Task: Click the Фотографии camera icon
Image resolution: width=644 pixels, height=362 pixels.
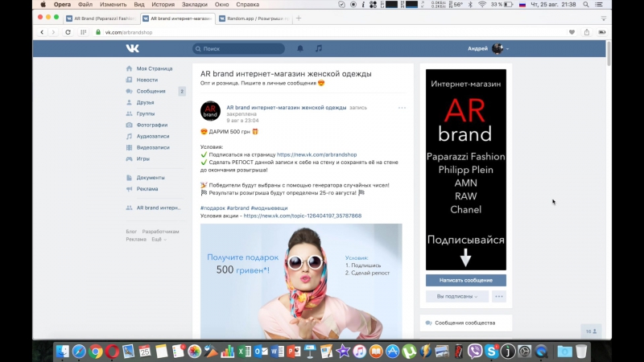Action: point(129,125)
